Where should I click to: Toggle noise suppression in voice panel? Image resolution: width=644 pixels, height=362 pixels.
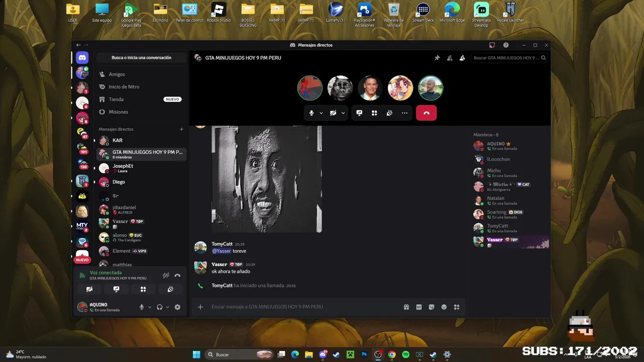tap(166, 276)
